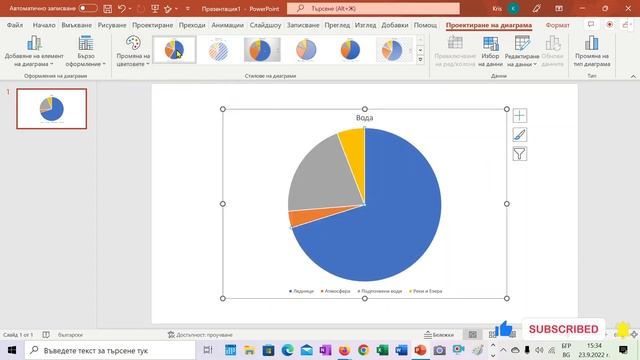Open the ribbon display options icon
The image size is (640, 360).
559,9
